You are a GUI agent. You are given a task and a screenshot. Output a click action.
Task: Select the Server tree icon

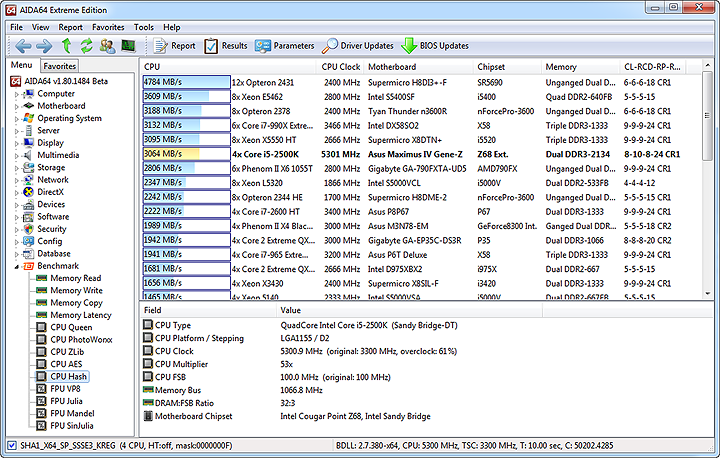coord(28,130)
